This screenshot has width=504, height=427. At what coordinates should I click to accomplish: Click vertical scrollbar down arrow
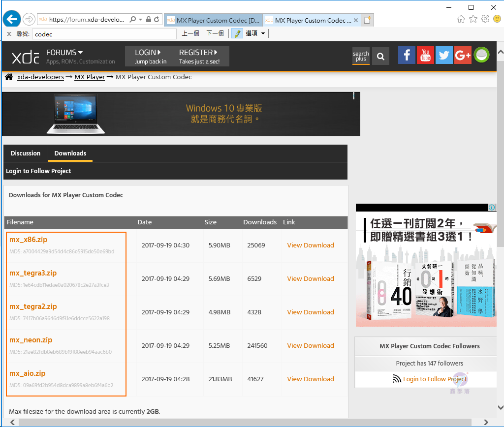click(501, 407)
